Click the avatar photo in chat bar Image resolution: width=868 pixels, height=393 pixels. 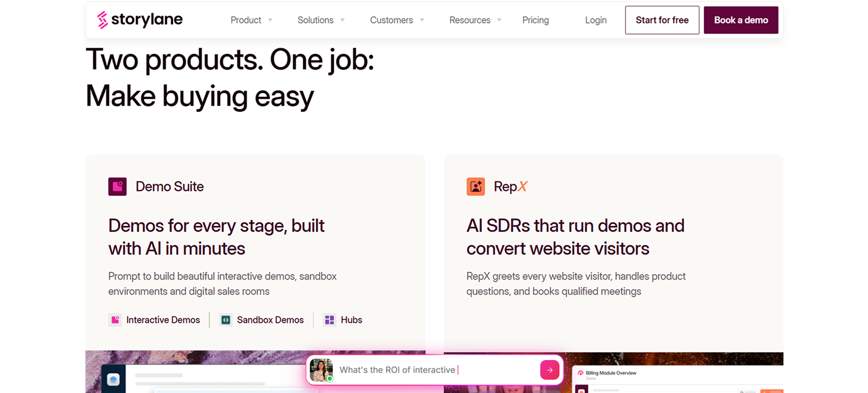coord(321,370)
